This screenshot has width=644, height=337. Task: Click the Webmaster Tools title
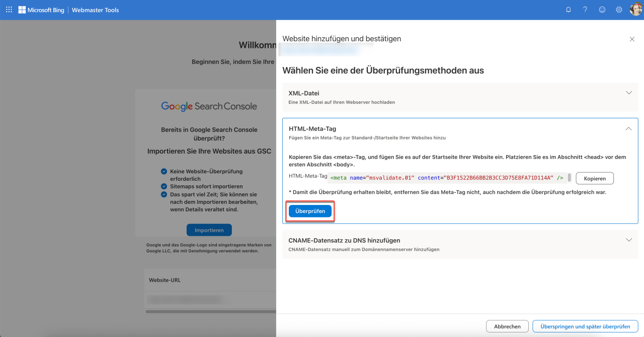coord(96,10)
